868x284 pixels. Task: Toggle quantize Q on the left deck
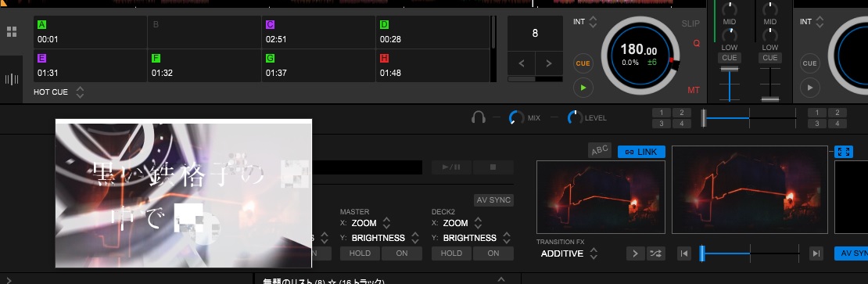point(696,43)
